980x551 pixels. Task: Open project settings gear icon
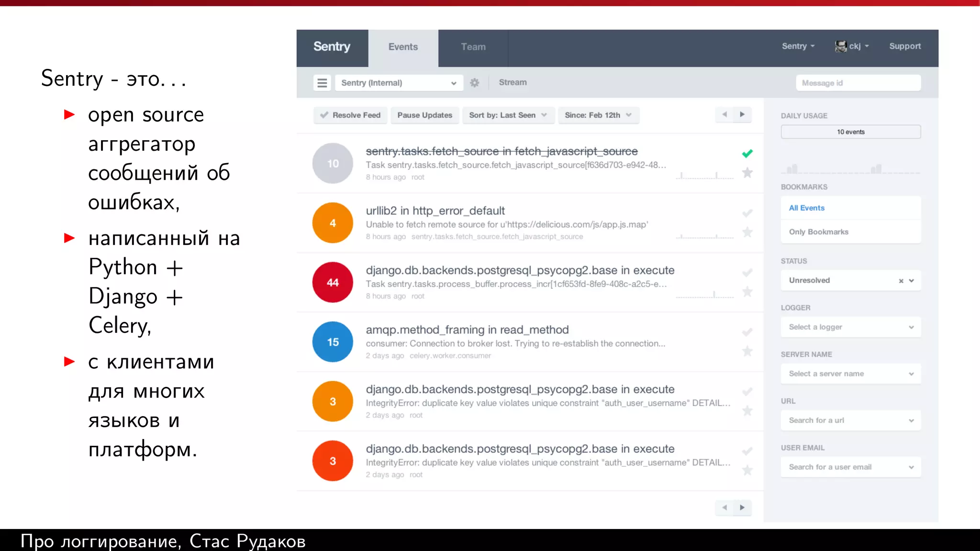click(x=474, y=83)
